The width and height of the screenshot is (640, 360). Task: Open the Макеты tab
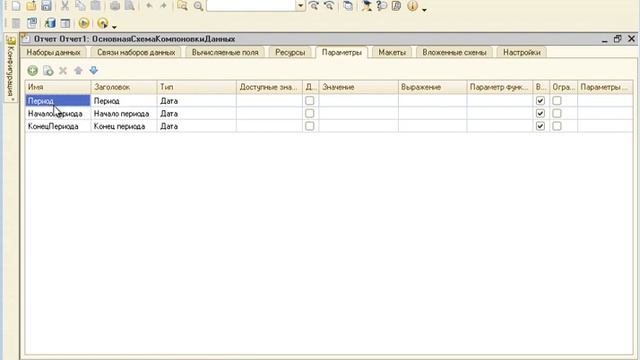392,52
